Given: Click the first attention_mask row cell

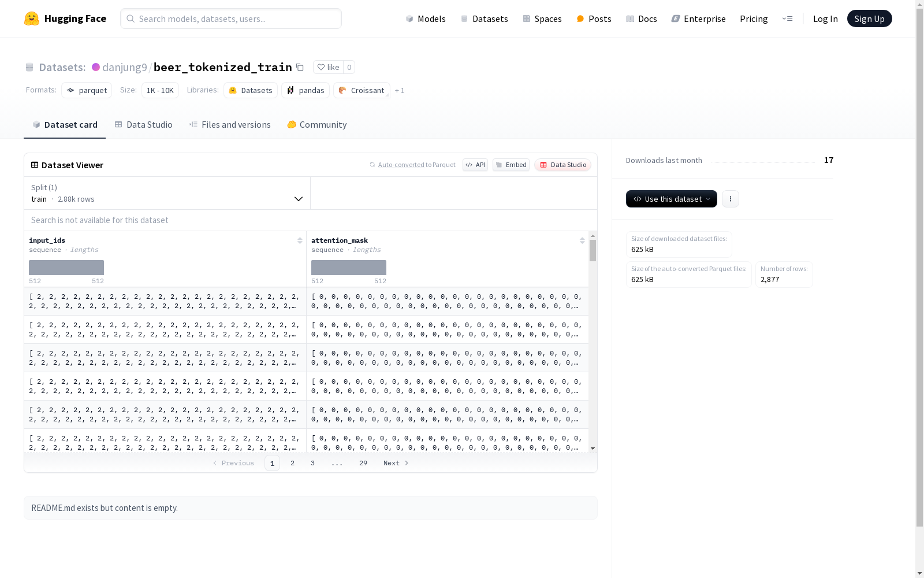Looking at the screenshot, I should pos(448,301).
